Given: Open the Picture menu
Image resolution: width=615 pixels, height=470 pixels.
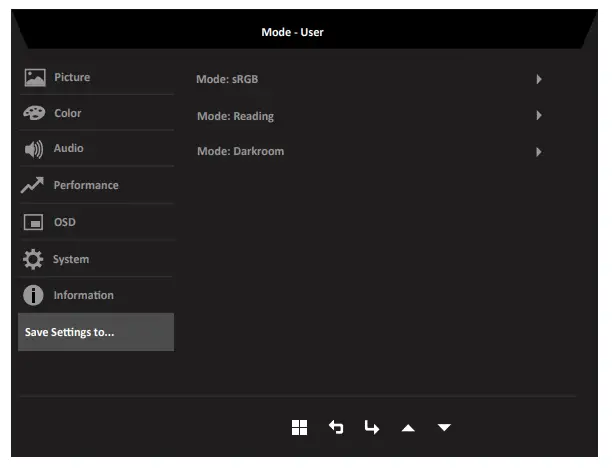Looking at the screenshot, I should coord(96,77).
